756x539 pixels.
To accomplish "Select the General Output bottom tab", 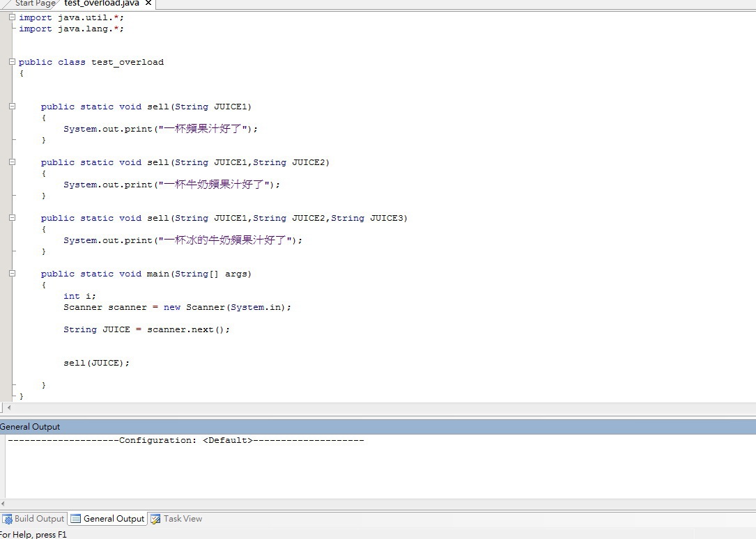I will point(107,519).
